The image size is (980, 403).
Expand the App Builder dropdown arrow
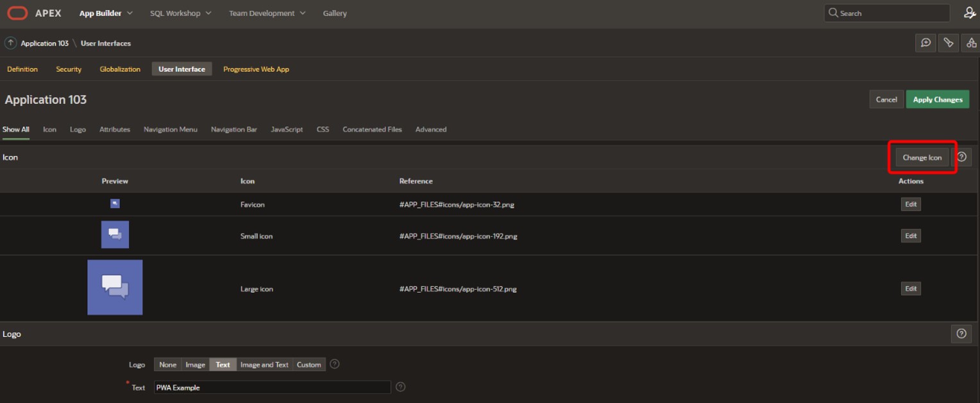point(130,13)
